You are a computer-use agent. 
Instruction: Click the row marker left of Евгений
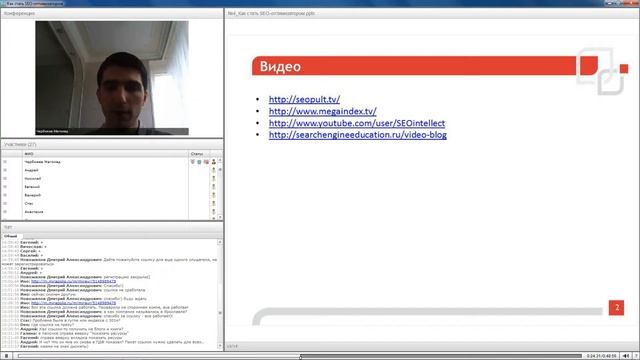(5, 187)
